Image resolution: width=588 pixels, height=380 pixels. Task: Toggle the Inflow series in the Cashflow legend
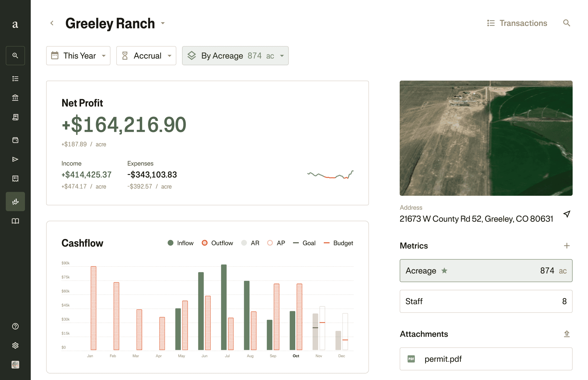tap(181, 243)
